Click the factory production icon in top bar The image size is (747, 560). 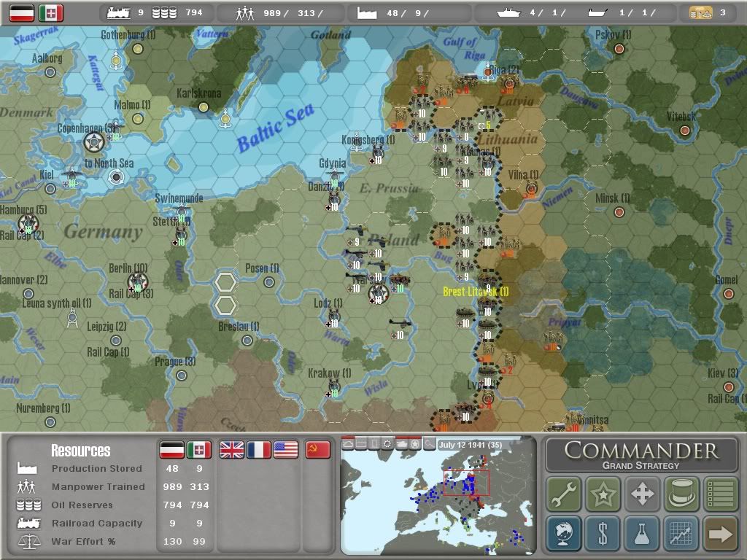point(367,13)
